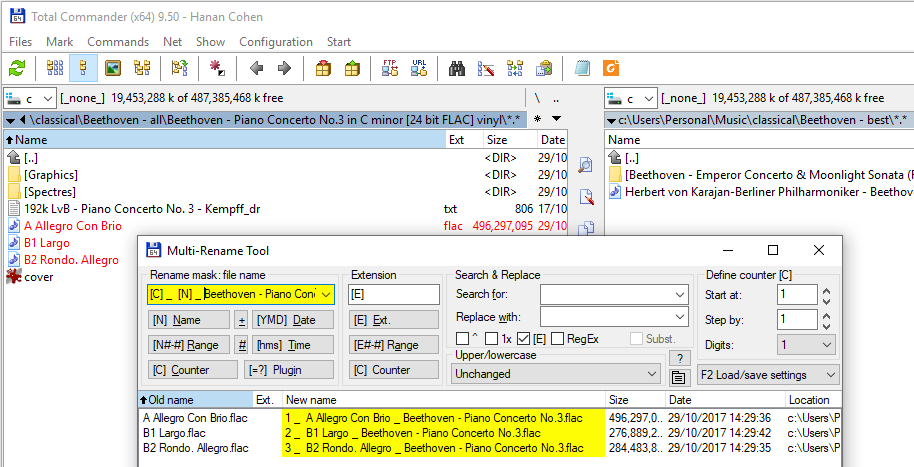This screenshot has width=914, height=467.
Task: Click the red asterisk selection icon
Action: click(x=217, y=68)
